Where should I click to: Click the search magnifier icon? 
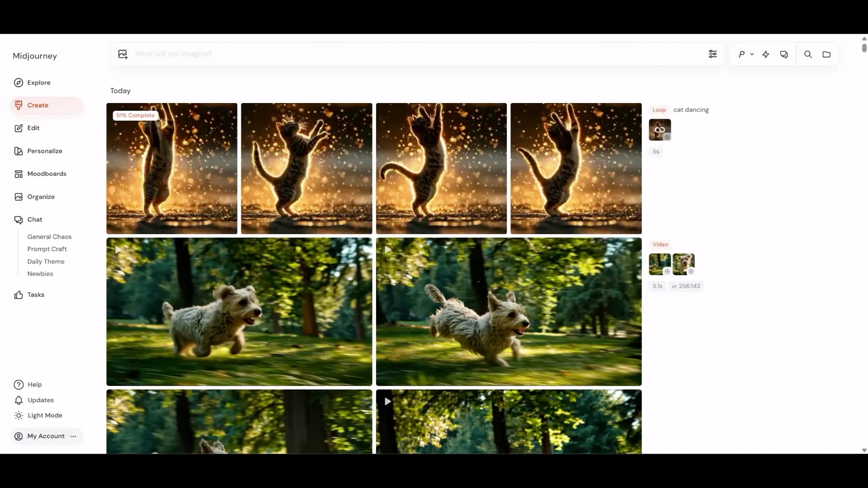(x=808, y=54)
